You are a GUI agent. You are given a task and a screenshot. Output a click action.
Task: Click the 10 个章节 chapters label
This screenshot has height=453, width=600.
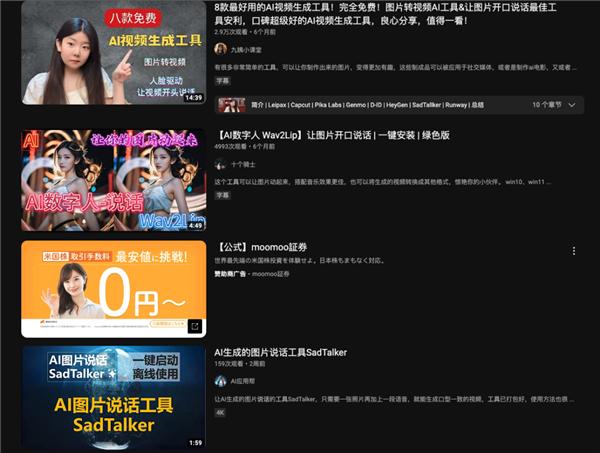tap(547, 105)
